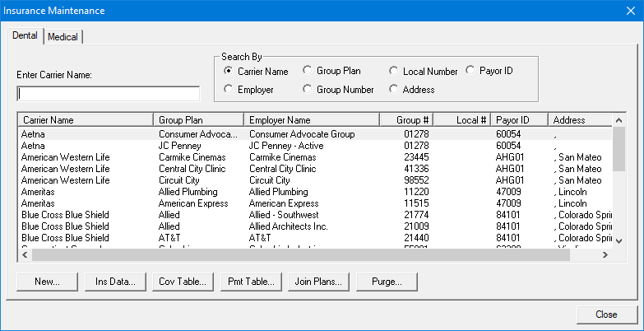Image resolution: width=644 pixels, height=331 pixels.
Task: Click the vertical scrollbar down arrow
Action: (619, 242)
